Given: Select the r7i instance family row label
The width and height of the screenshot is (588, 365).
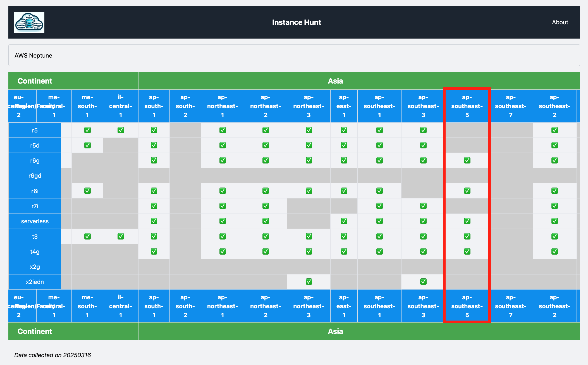Looking at the screenshot, I should [35, 206].
